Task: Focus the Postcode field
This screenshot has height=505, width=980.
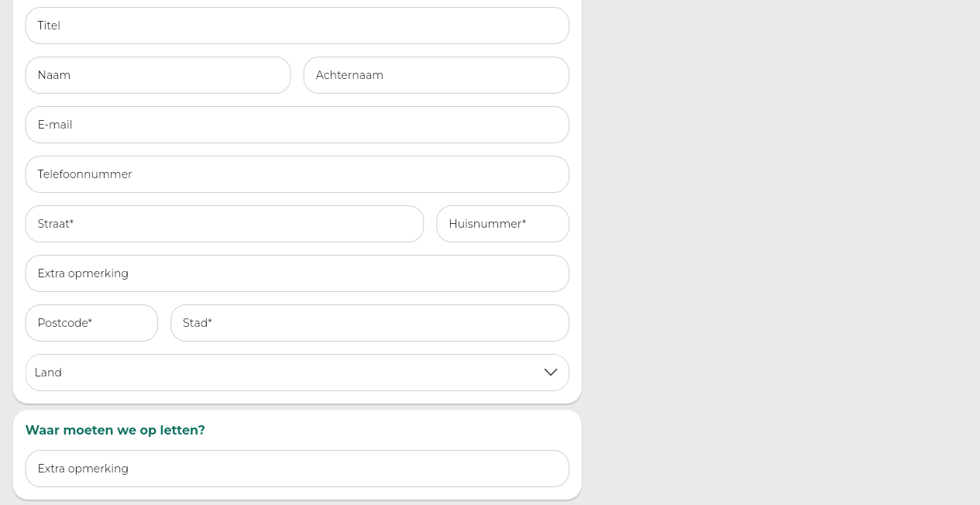Action: point(91,323)
